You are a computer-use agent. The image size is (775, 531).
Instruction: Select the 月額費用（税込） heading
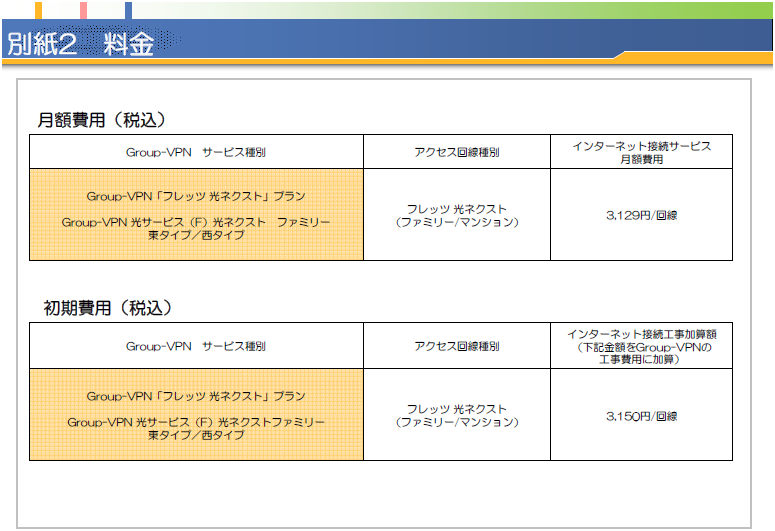click(x=101, y=120)
